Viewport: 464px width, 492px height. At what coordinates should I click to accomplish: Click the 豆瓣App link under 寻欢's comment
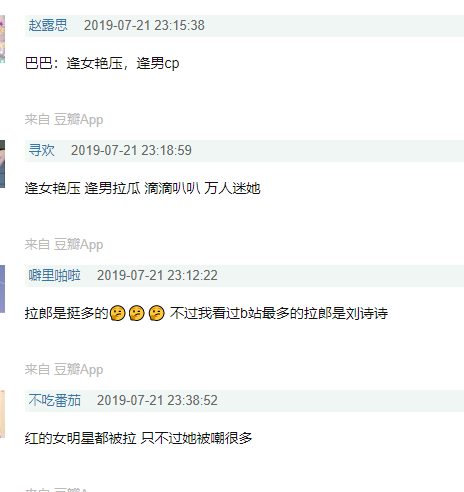click(79, 245)
